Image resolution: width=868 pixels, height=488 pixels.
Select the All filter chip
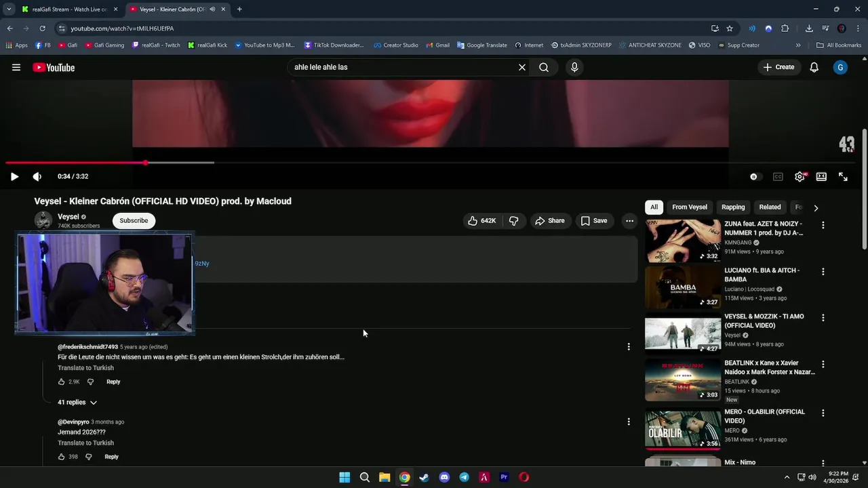pos(654,207)
